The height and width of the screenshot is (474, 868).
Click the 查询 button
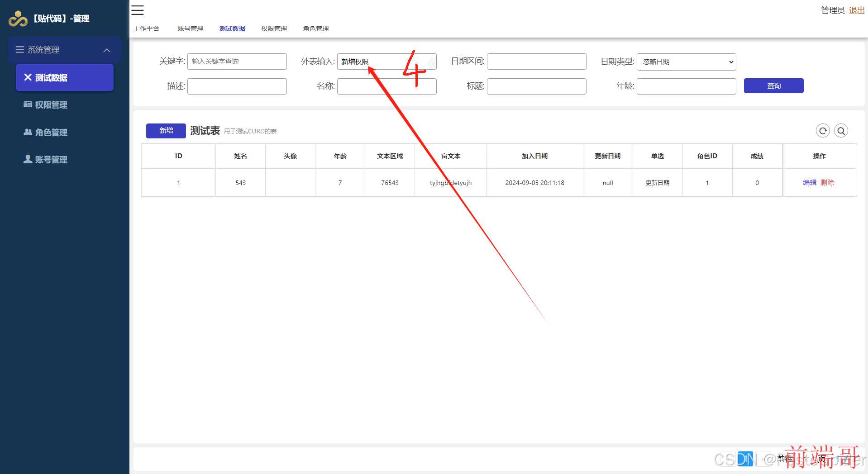pyautogui.click(x=773, y=85)
